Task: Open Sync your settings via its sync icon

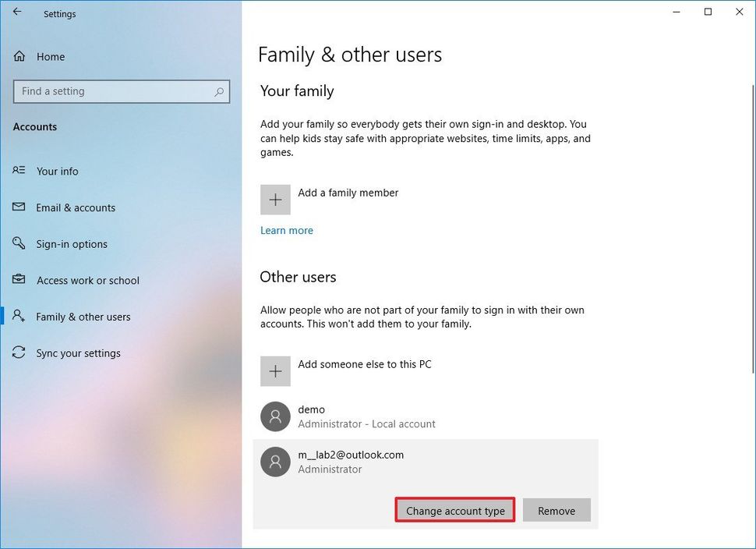Action: tap(18, 352)
